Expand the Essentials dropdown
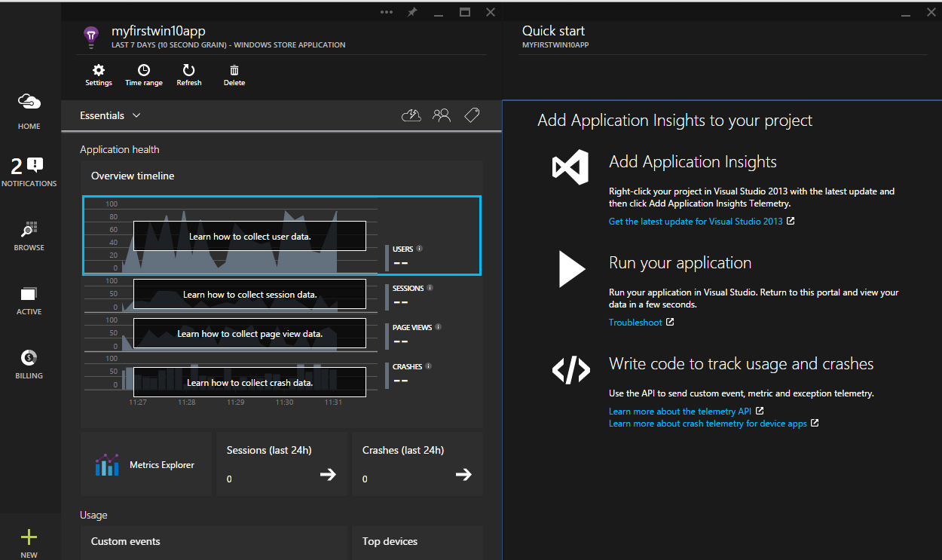This screenshot has width=942, height=560. pos(111,115)
